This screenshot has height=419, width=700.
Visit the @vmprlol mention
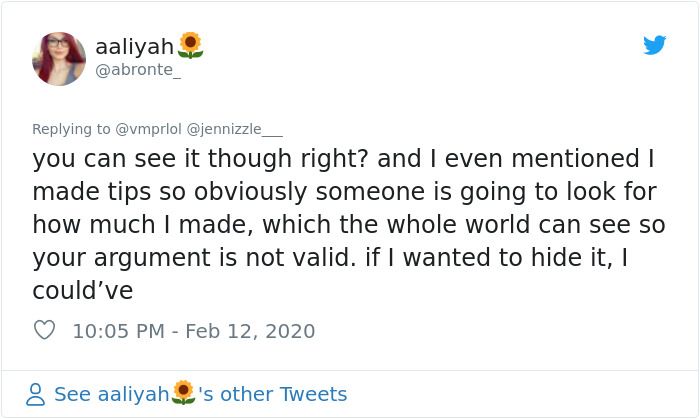pos(148,129)
